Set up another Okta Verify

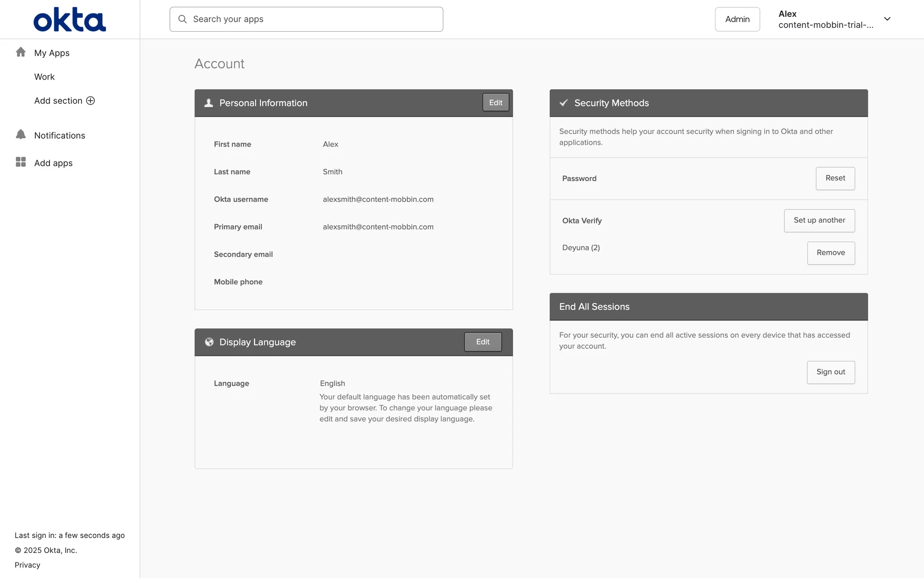(819, 221)
